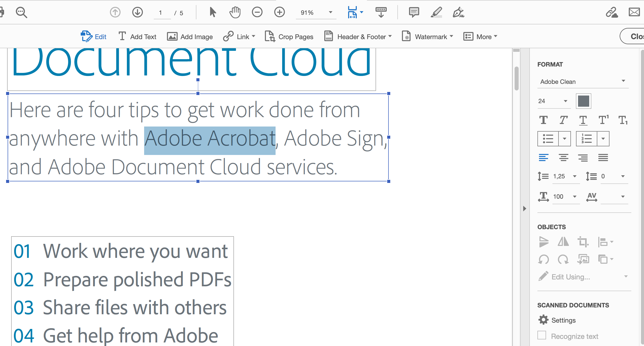Open Header & Footer menu
644x346 pixels.
[x=358, y=37]
